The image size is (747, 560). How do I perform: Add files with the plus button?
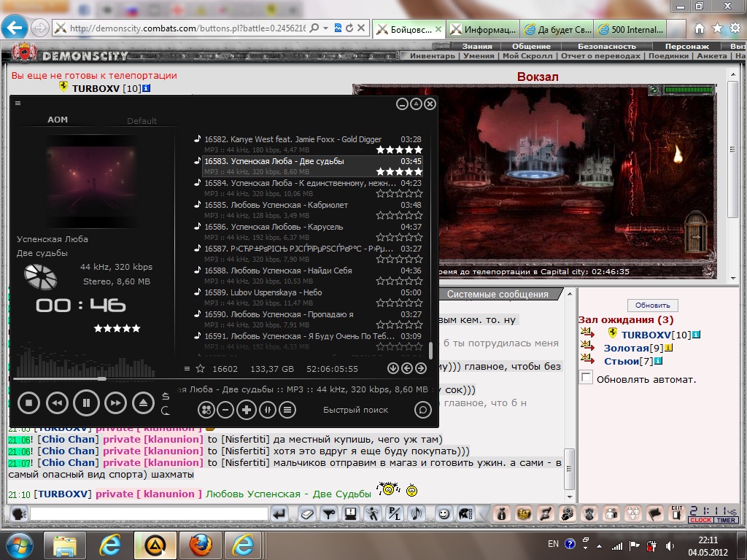(x=247, y=410)
